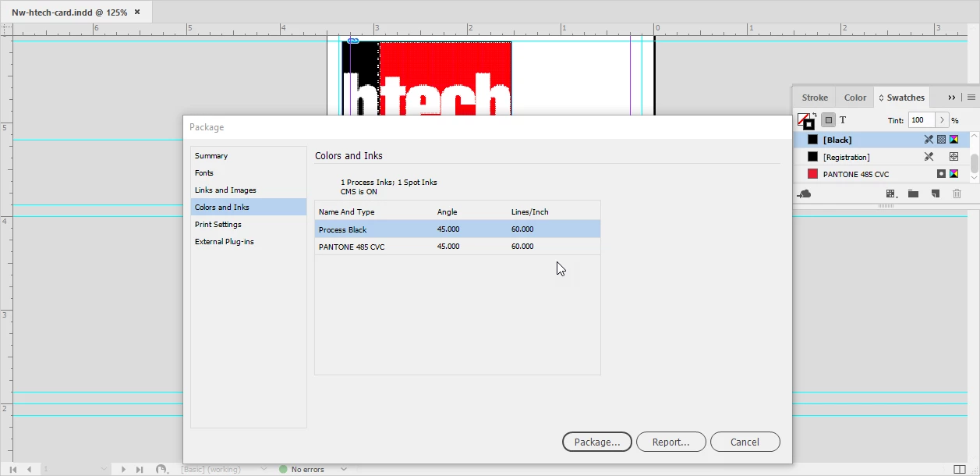Screen dimensions: 980x476
Task: Cancel the Package dialog
Action: pyautogui.click(x=745, y=442)
